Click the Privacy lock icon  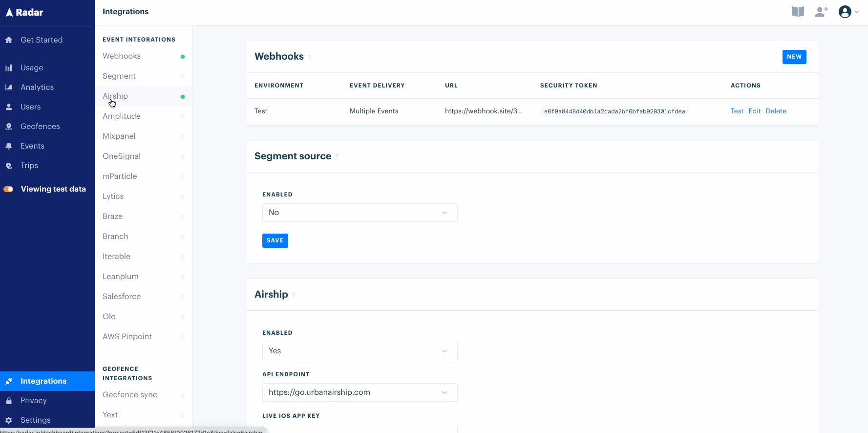(9, 401)
